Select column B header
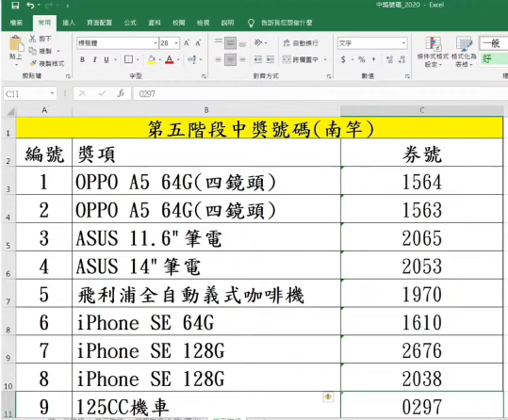Viewport: 508px width, 420px height. 206,110
